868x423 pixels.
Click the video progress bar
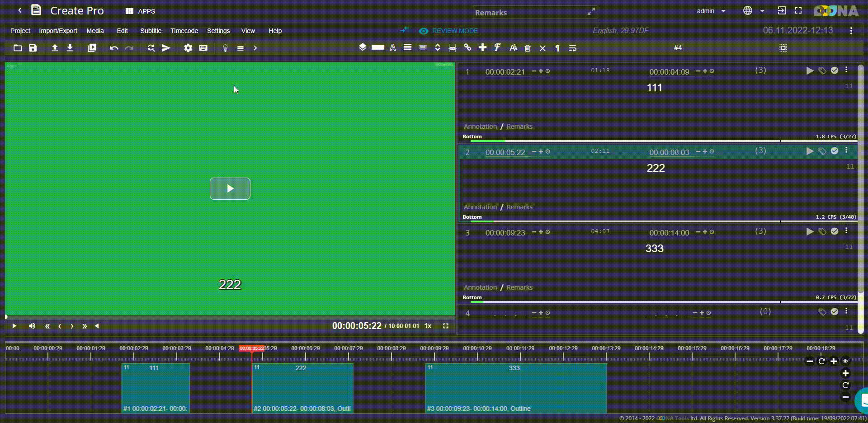tap(230, 317)
